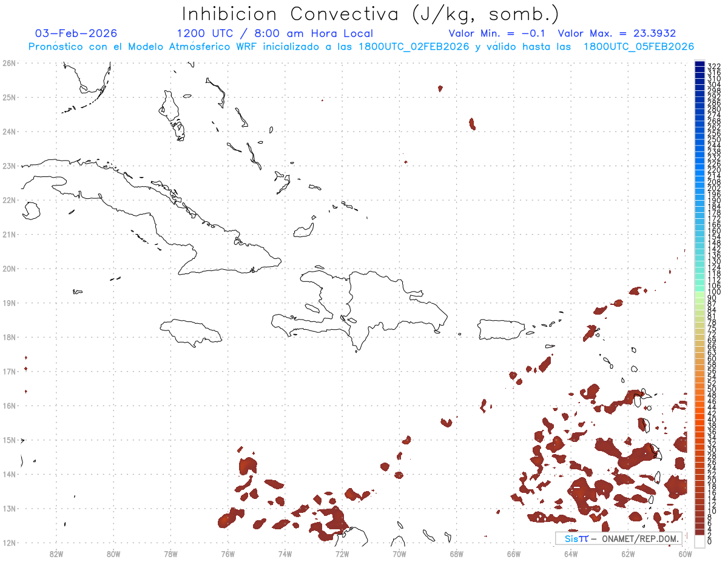Click the 23N latitude label

click(x=8, y=166)
